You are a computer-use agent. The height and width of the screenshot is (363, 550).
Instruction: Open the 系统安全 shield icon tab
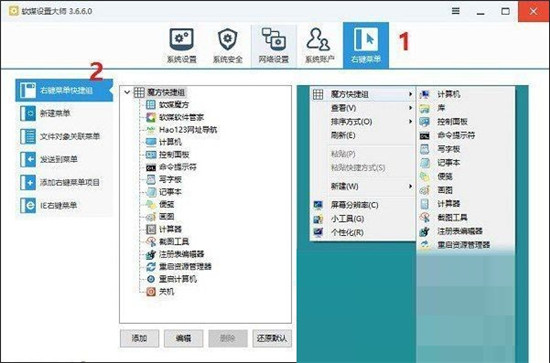[x=228, y=39]
